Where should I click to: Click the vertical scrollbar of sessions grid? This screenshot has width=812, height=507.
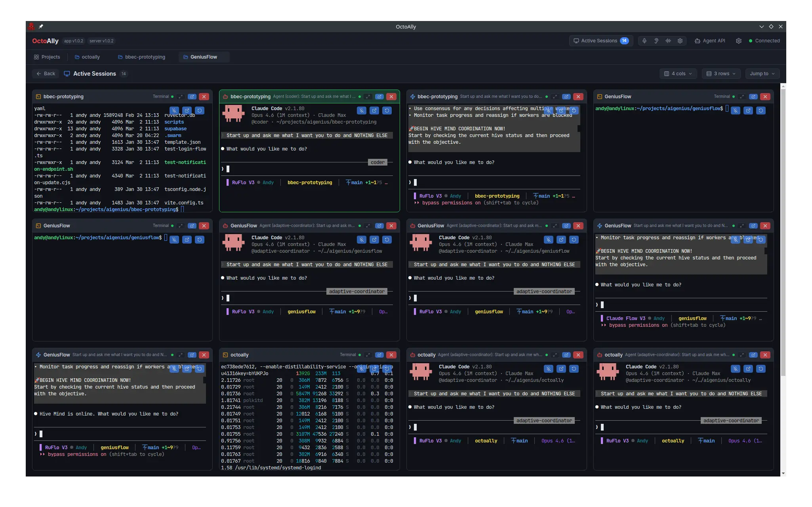coord(783,230)
